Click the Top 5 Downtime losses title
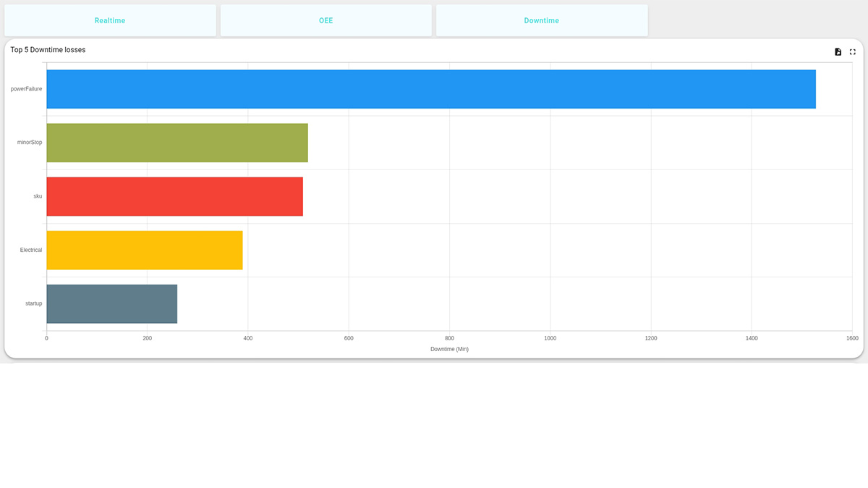 pos(47,49)
